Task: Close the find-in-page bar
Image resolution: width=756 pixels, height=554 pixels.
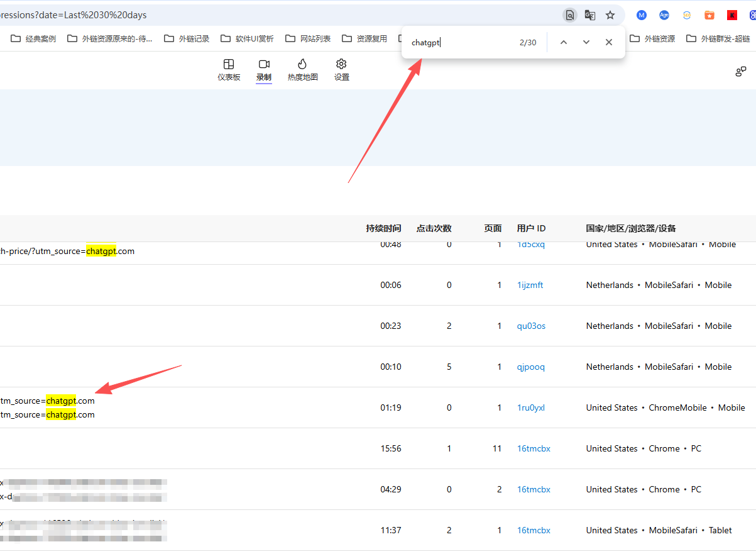Action: coord(608,42)
